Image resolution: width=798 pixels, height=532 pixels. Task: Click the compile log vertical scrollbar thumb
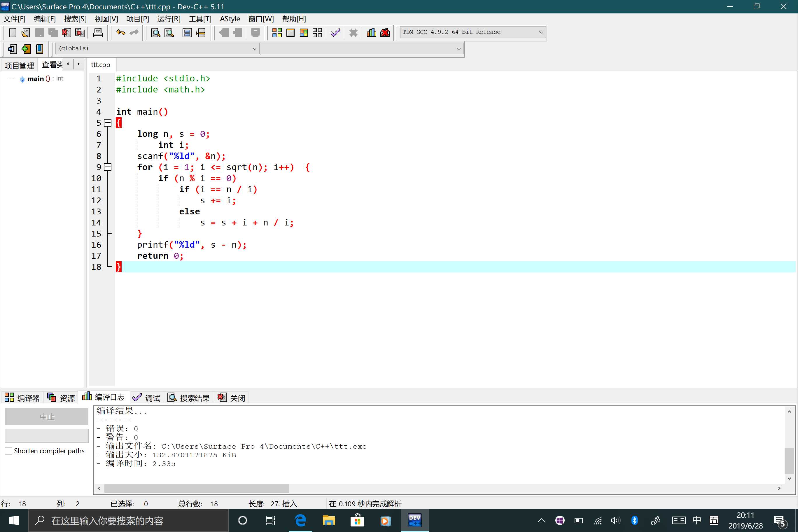click(x=790, y=461)
